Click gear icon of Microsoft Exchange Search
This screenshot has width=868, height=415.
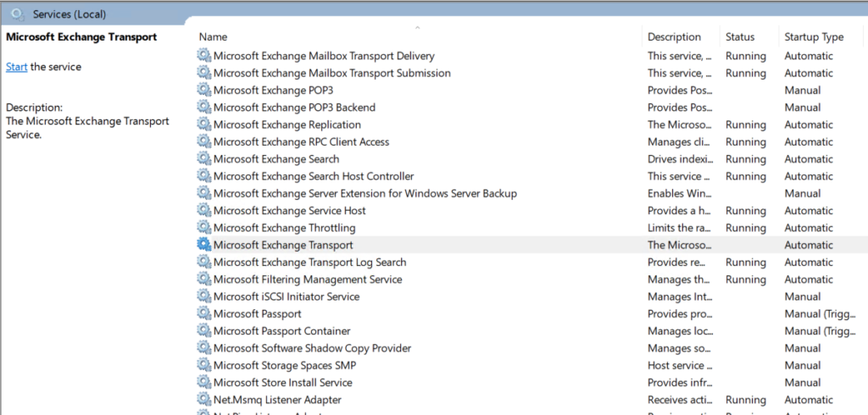click(203, 158)
